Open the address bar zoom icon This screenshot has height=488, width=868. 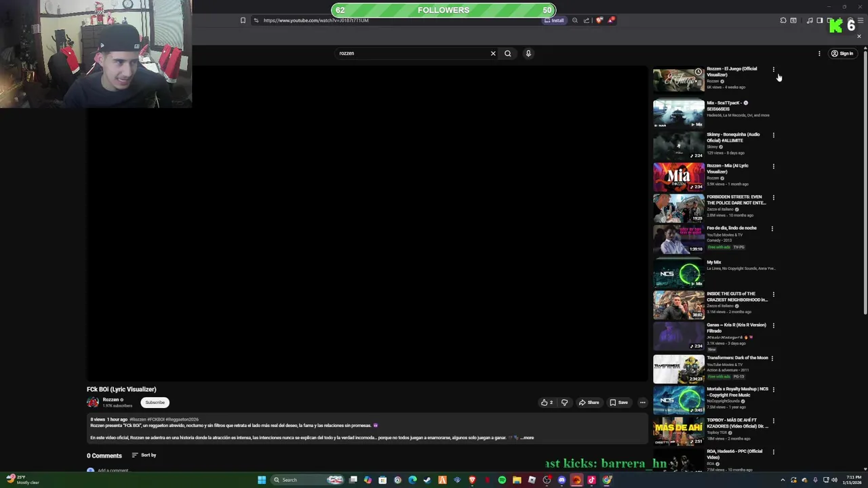pos(575,20)
